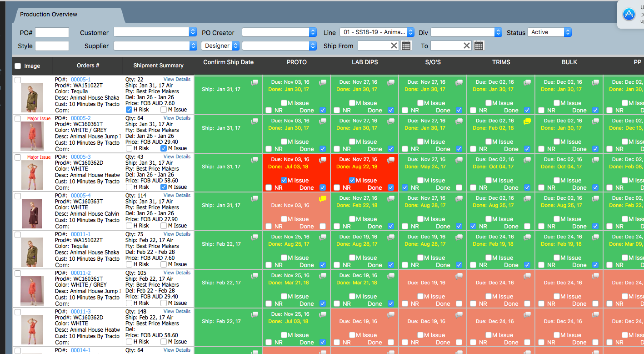
Task: Click the Orders # column header
Action: (x=88, y=66)
